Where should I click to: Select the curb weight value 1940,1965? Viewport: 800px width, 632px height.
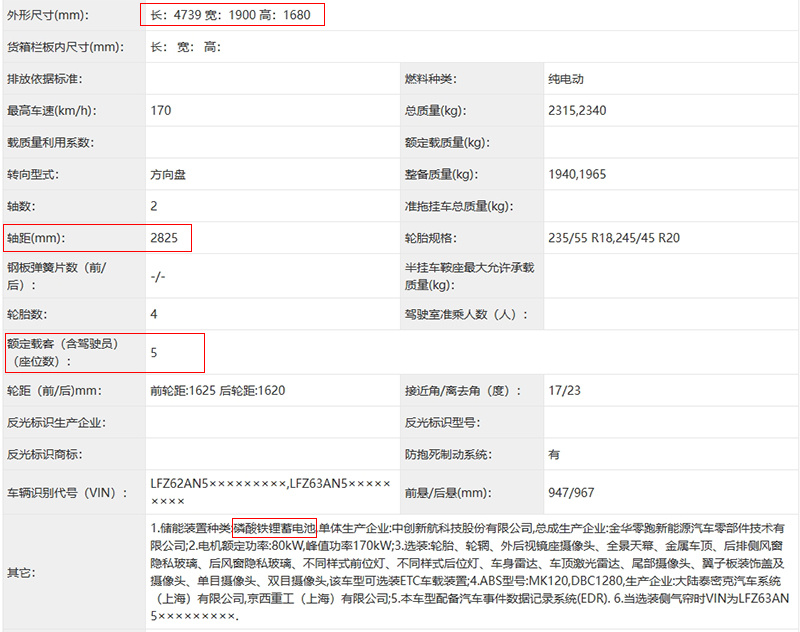point(577,174)
